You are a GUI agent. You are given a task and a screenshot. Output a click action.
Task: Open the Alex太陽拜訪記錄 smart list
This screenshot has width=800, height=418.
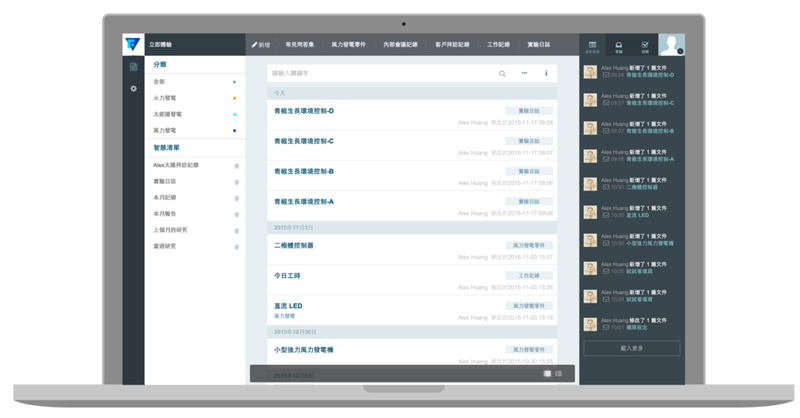pyautogui.click(x=176, y=165)
